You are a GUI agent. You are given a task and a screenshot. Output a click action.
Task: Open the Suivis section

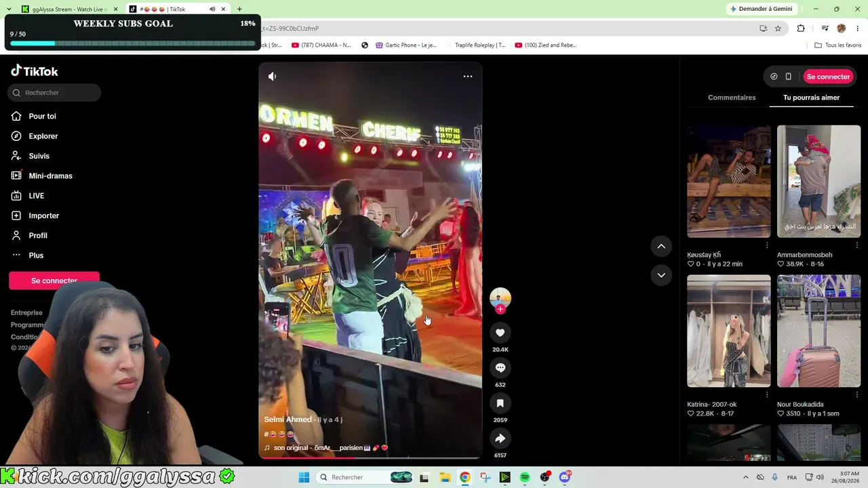pos(39,156)
